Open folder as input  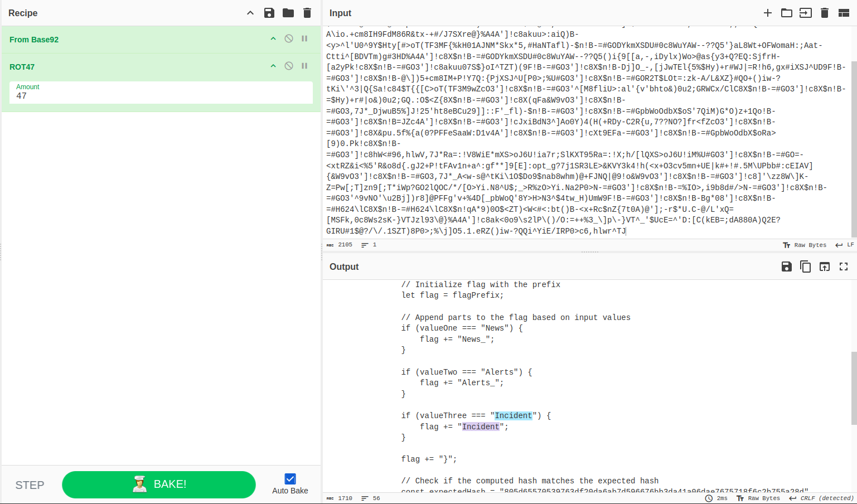click(x=787, y=13)
